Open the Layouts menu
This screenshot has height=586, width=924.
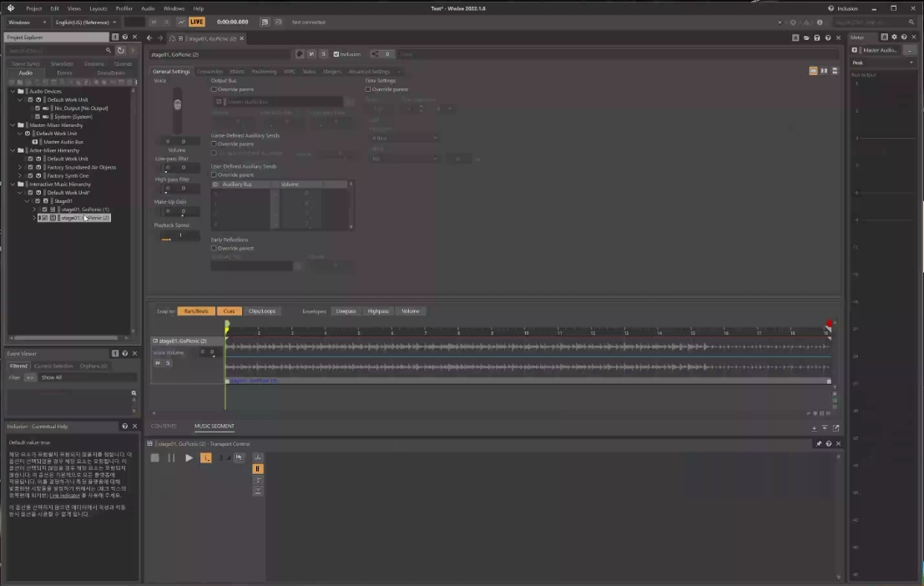[98, 9]
